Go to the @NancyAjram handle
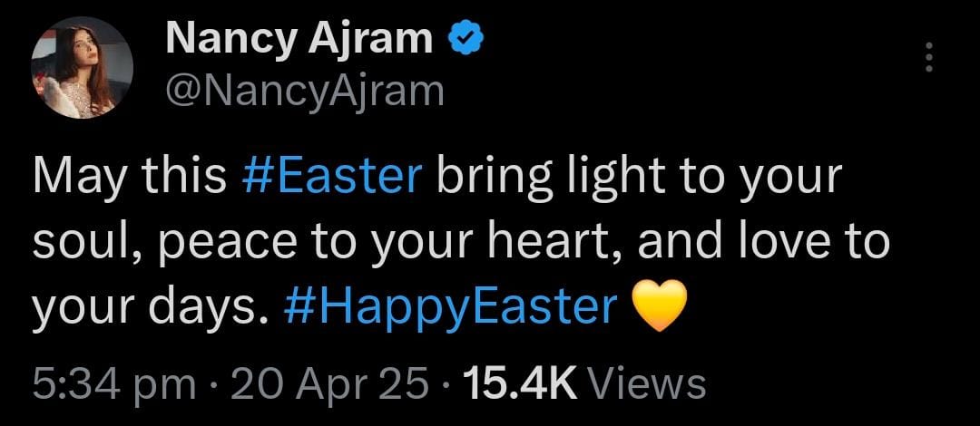 point(304,91)
